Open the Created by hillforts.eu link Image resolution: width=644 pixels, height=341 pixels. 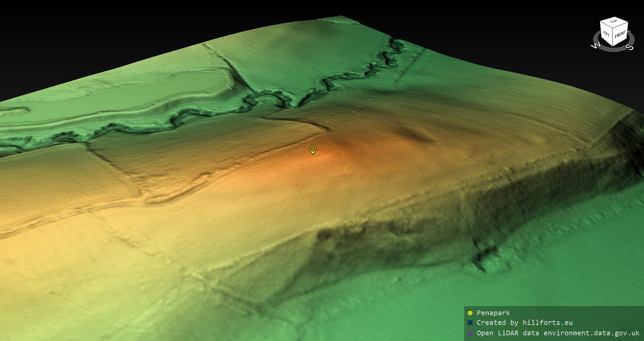[525, 323]
